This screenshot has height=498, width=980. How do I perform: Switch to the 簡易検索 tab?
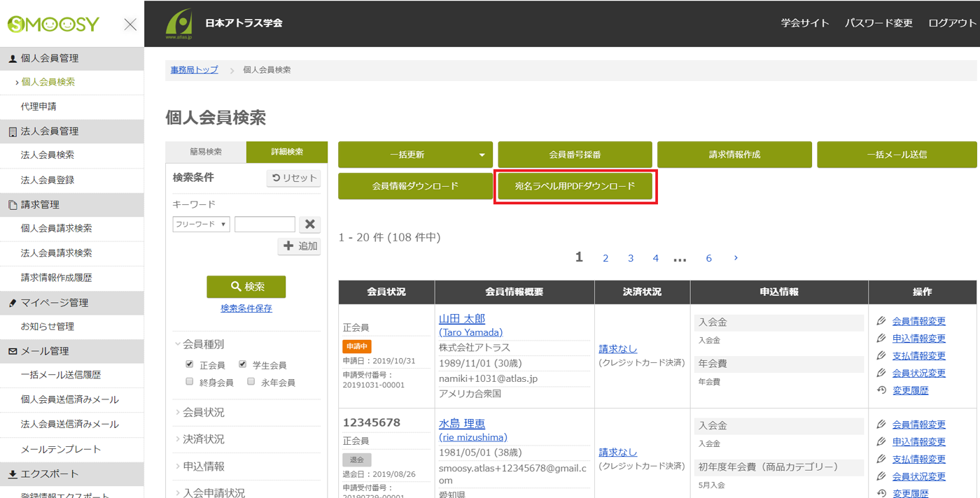pos(206,152)
